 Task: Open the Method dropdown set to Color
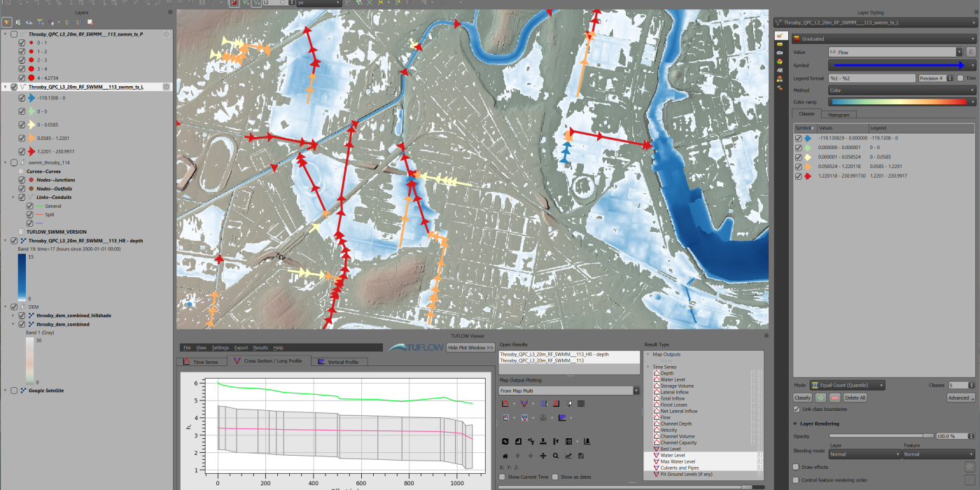coord(902,90)
